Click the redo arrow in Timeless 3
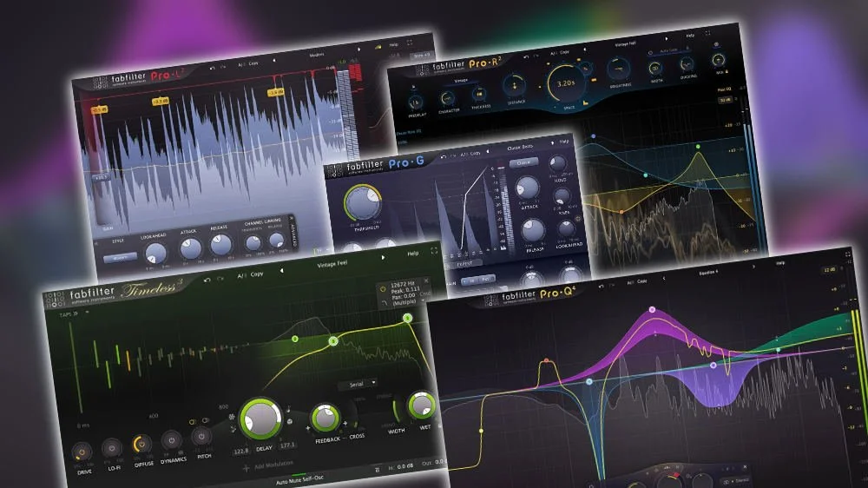 (220, 279)
